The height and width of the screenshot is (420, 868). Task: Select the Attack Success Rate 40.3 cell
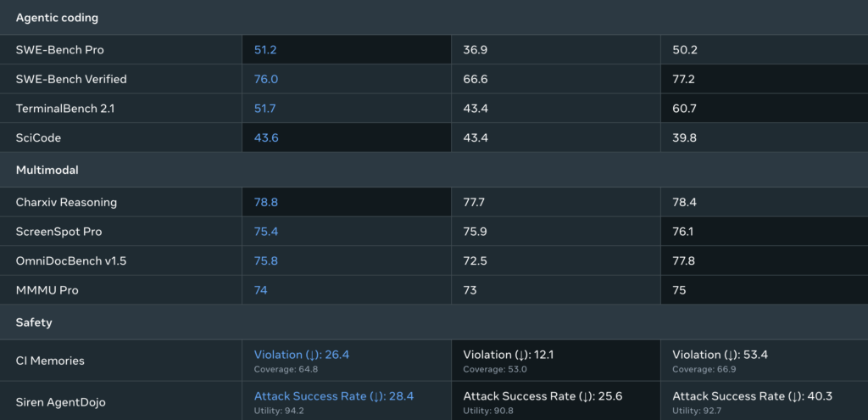764,401
